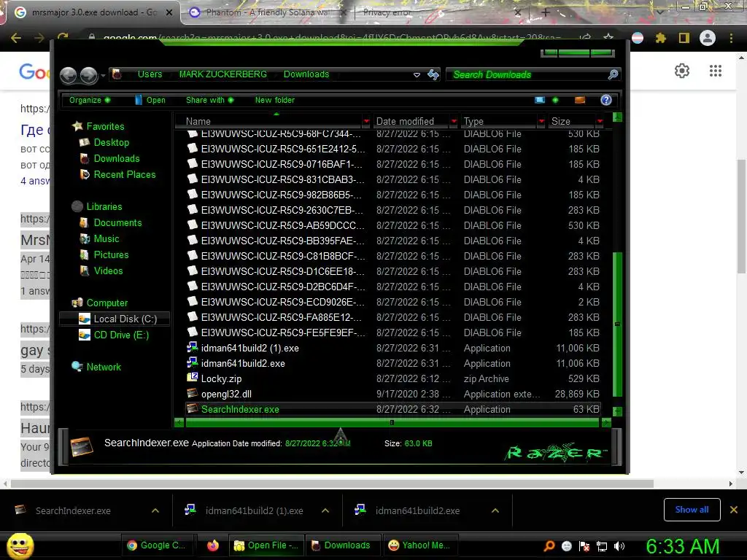Open Yahoo! Messenger taskbar item
The image size is (747, 560).
pyautogui.click(x=419, y=545)
